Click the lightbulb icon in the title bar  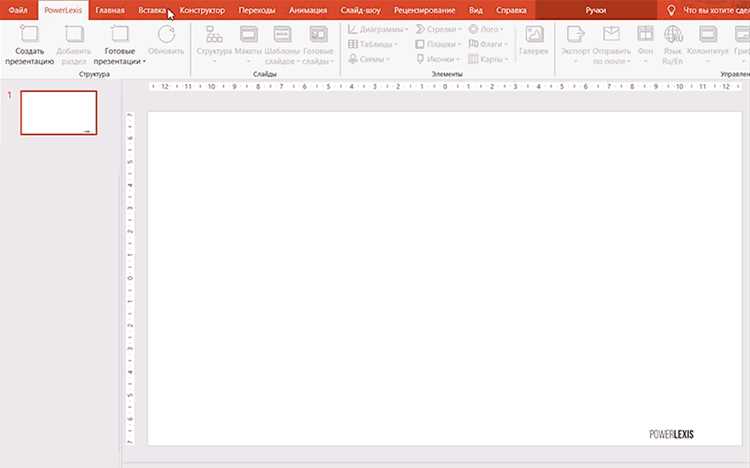coord(671,10)
